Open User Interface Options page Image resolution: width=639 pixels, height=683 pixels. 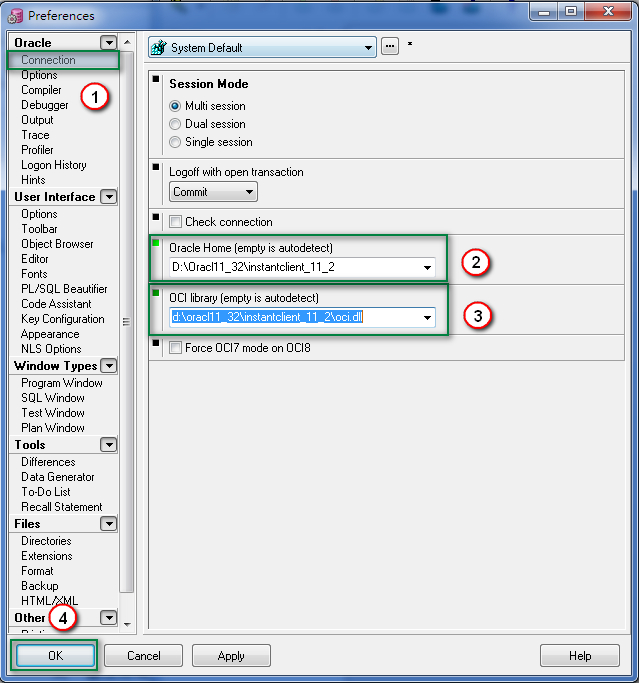pos(39,214)
